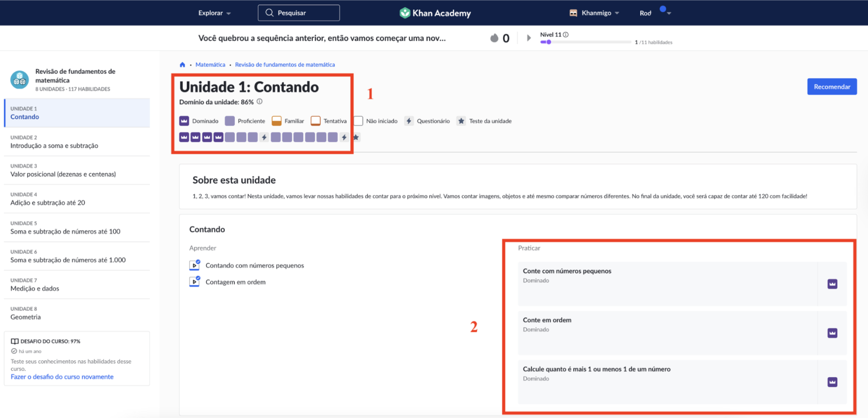The image size is (868, 418).
Task: Click the sidebar course title Revisão de fundamentos
Action: [75, 76]
